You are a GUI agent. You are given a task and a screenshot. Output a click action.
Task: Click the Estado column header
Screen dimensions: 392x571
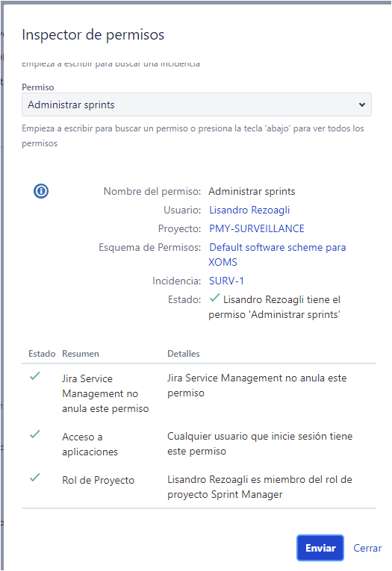pyautogui.click(x=42, y=354)
